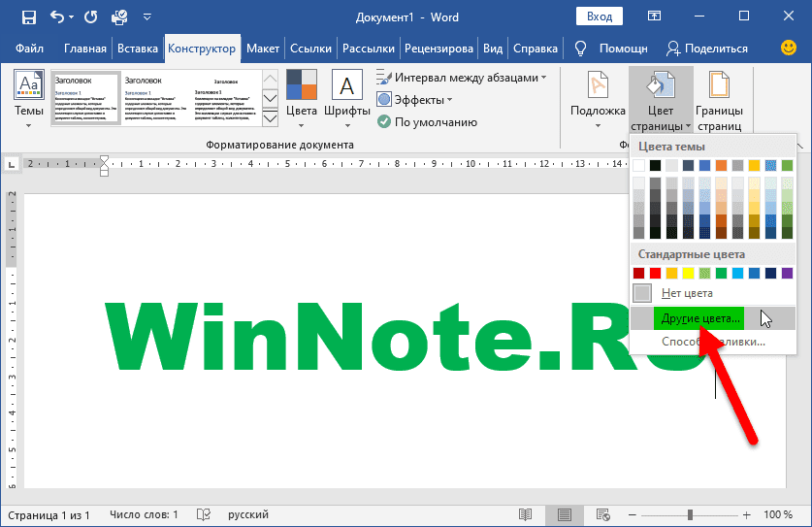Click the spell-check icon in the quick access toolbar
Image resolution: width=812 pixels, height=527 pixels.
pyautogui.click(x=119, y=17)
